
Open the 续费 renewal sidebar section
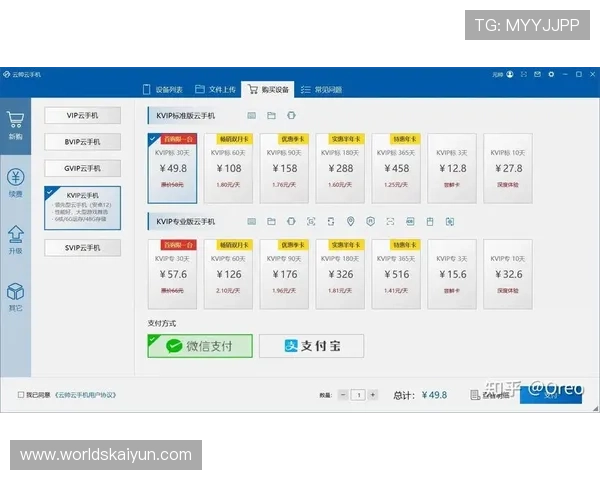tap(15, 183)
